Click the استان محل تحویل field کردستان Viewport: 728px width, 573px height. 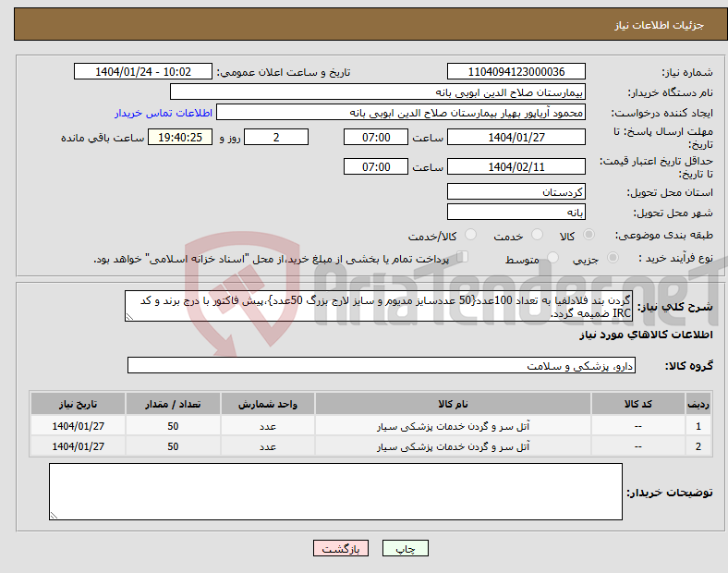[x=516, y=191]
